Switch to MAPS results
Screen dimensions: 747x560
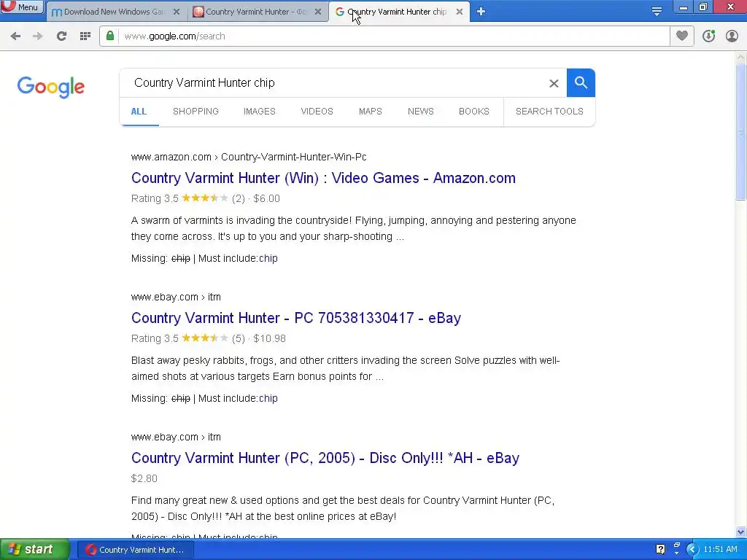tap(370, 112)
